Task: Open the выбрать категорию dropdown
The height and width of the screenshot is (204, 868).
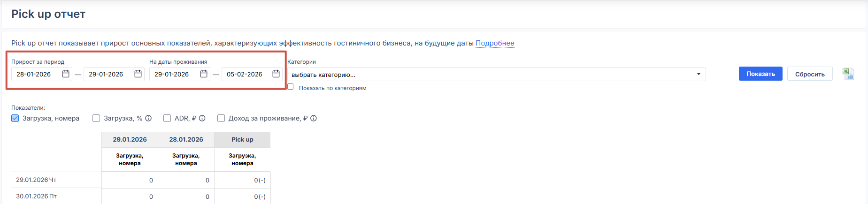Action: tap(496, 75)
